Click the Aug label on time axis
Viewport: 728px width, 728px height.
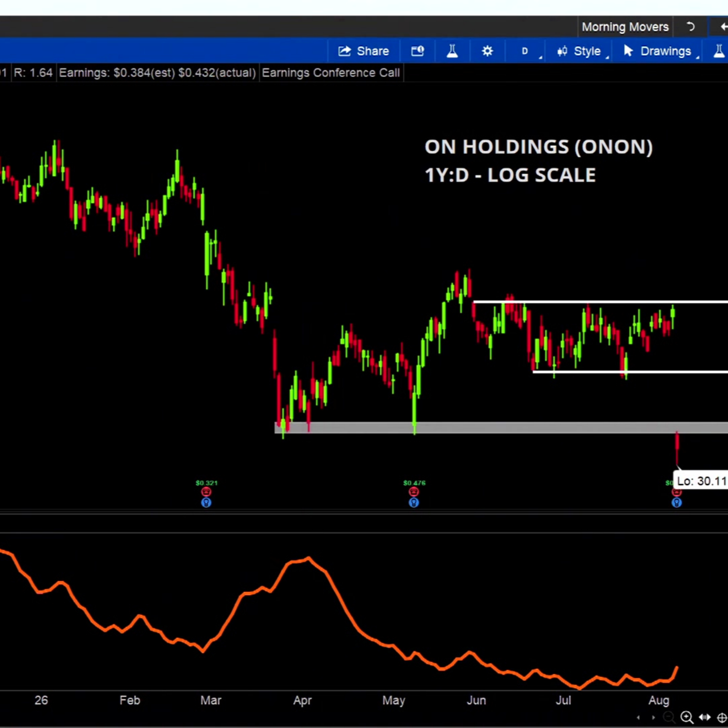pos(659,700)
